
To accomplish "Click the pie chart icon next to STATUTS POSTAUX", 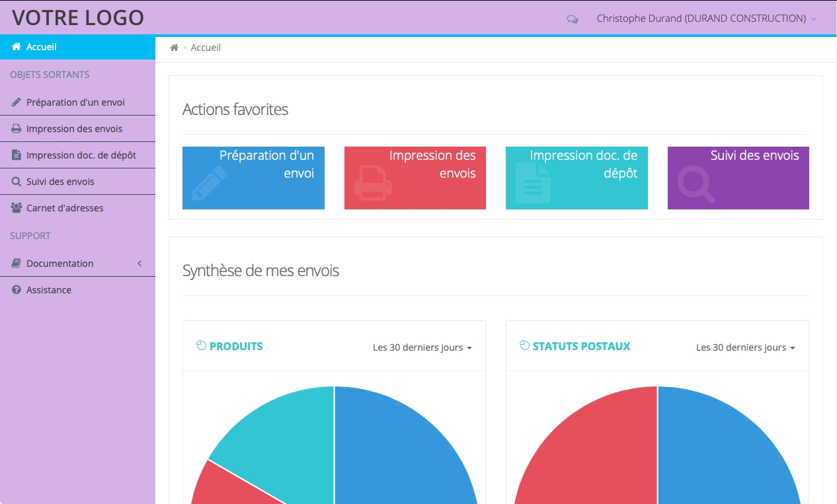I will click(525, 345).
